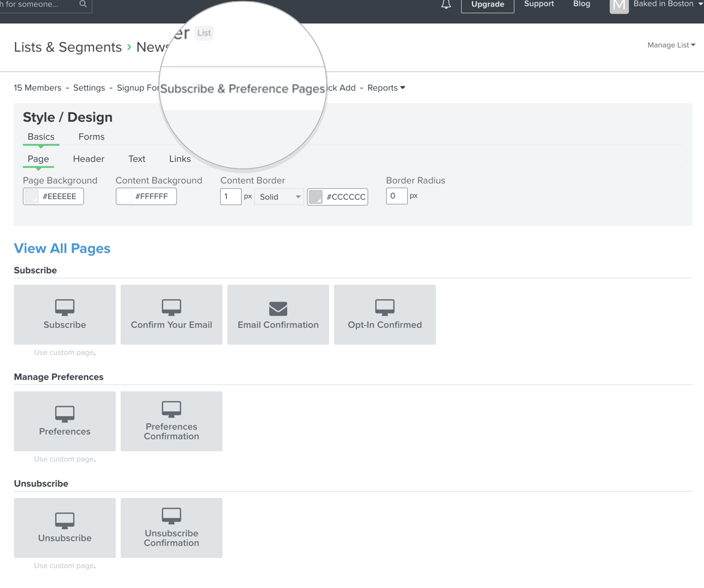Click the Border Radius input field
Viewport: 704px width, 588px height.
tap(396, 196)
